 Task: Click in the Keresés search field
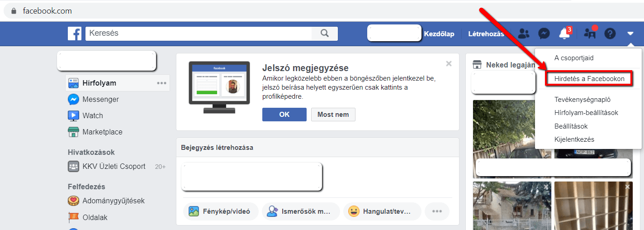pos(199,34)
